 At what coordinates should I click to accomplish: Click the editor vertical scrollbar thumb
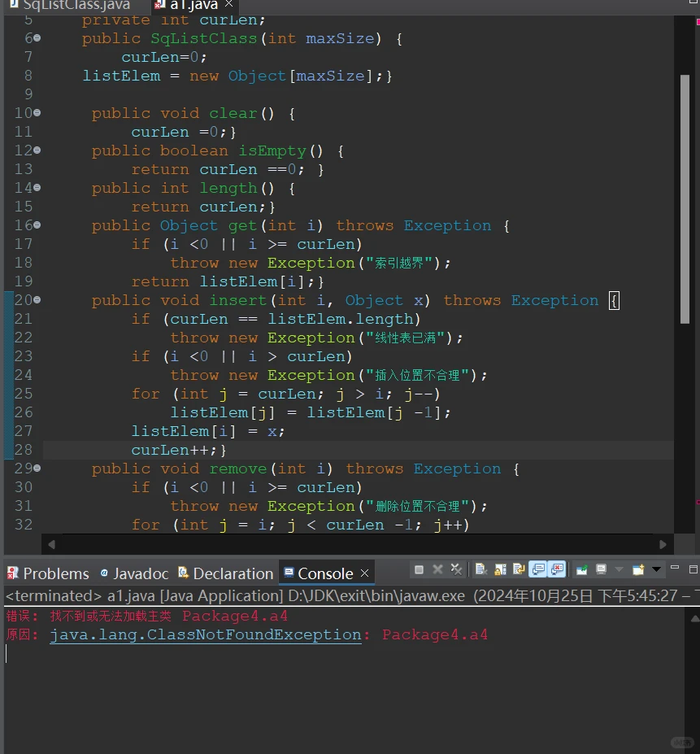pos(685,199)
